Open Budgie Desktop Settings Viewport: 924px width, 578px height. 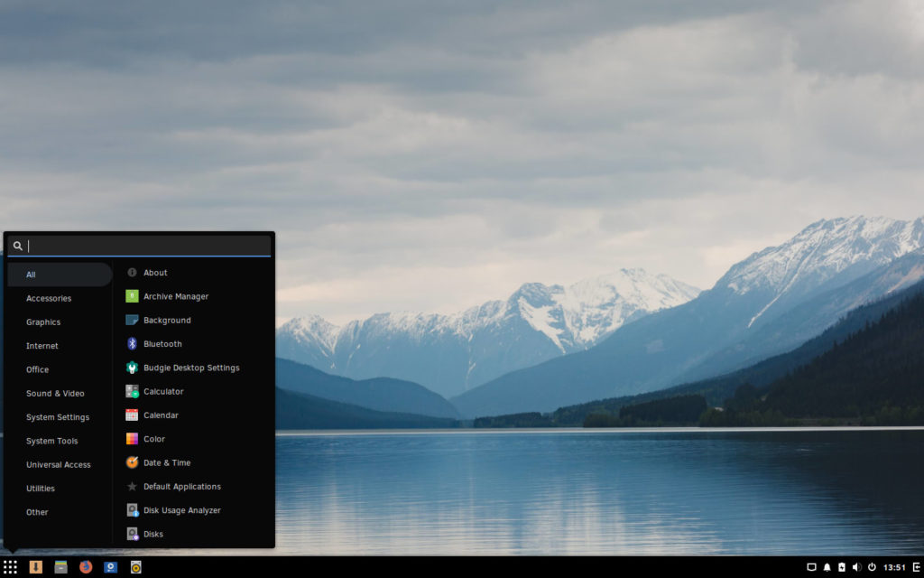[192, 368]
